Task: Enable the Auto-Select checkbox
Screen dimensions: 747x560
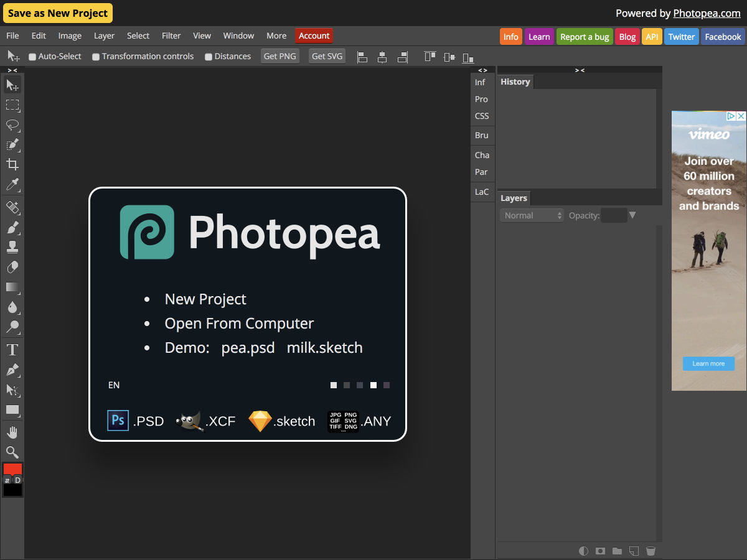Action: tap(32, 57)
